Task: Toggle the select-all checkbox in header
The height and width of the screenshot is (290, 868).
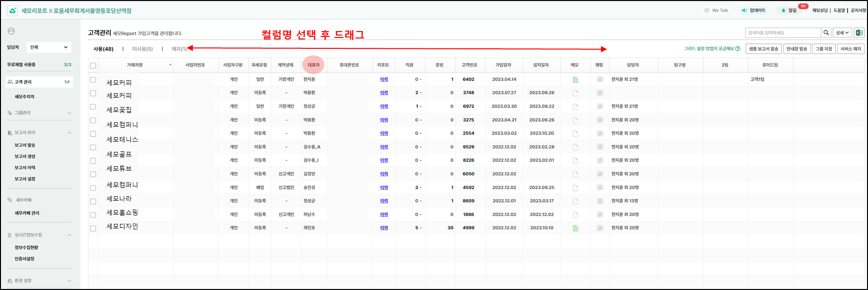Action: [93, 66]
